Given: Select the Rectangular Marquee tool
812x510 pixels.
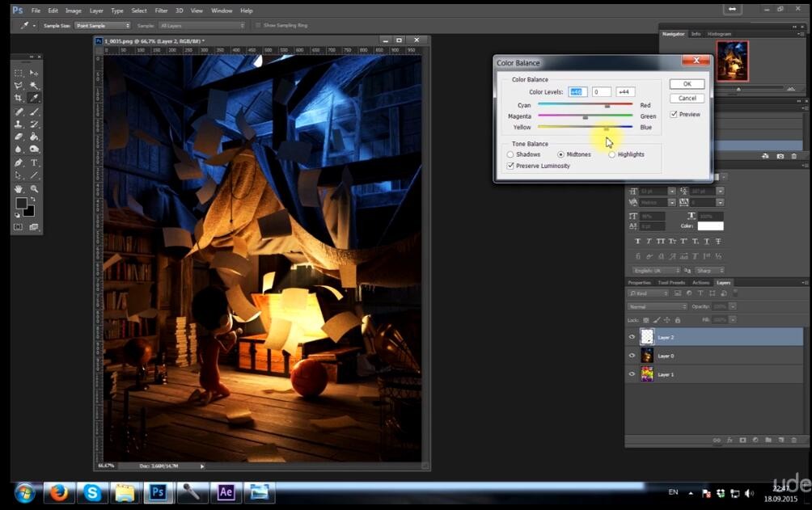Looking at the screenshot, I should (19, 73).
